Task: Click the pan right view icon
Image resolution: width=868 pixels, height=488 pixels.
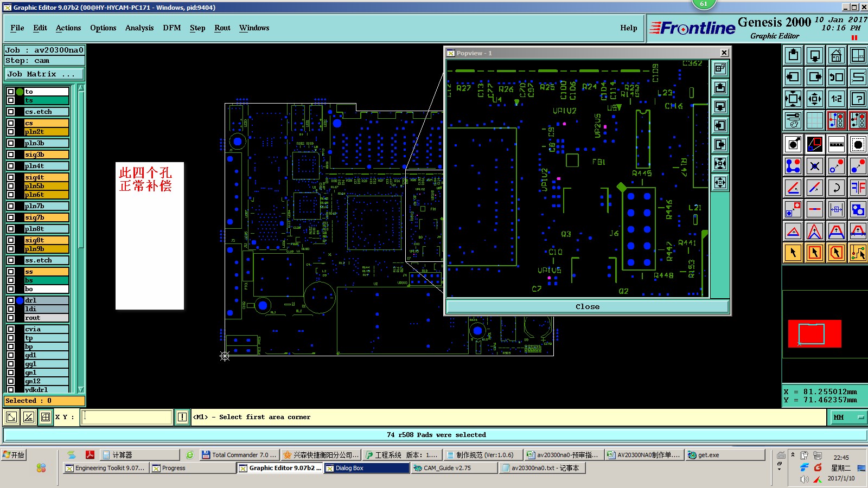Action: tap(815, 77)
